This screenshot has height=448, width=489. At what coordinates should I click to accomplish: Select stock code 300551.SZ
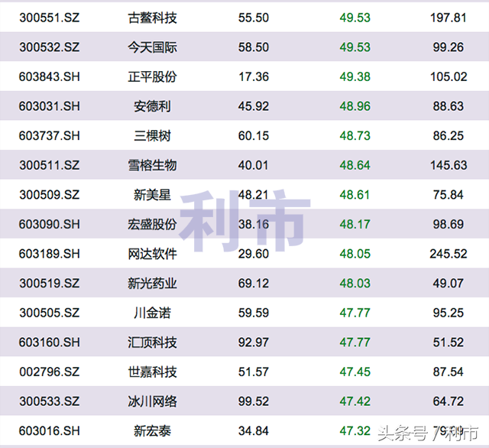(x=49, y=18)
